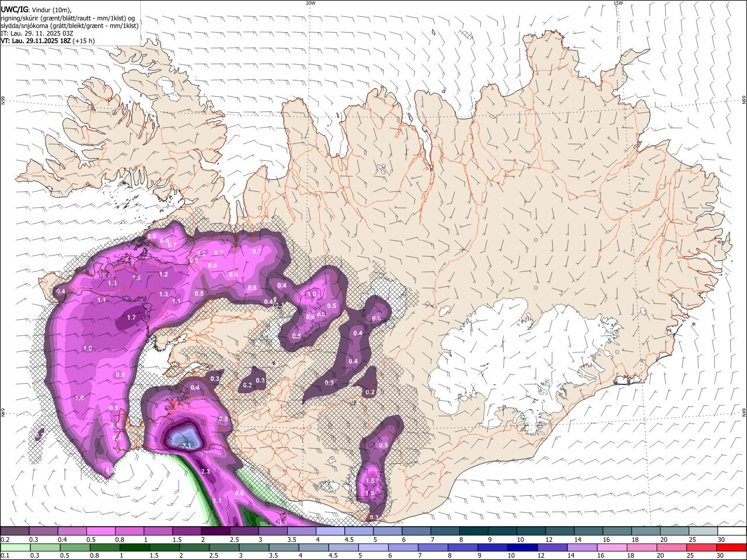Screen dimensions: 747x560
Task: Click the '15W' longitude label at top edge
Action: tap(618, 3)
